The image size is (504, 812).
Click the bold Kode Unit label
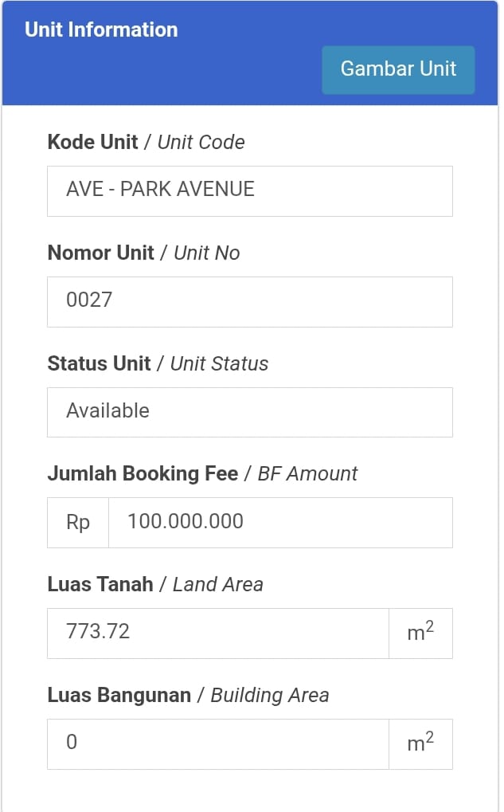pyautogui.click(x=92, y=143)
